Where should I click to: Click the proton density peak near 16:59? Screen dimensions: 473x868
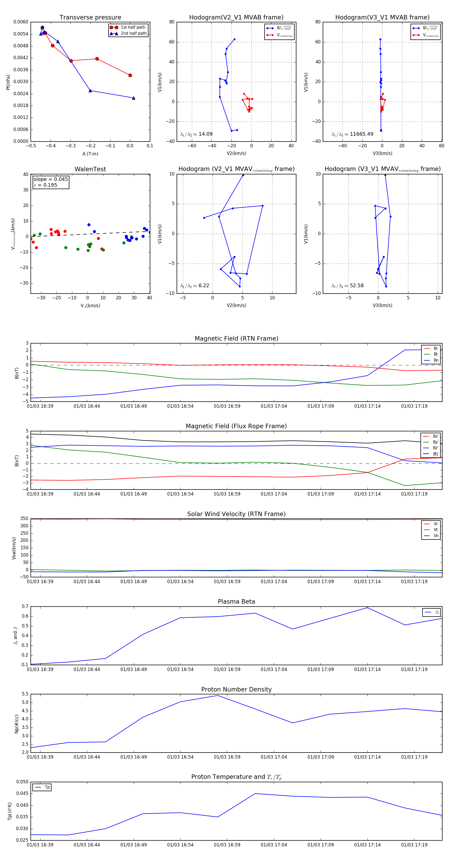click(x=218, y=695)
